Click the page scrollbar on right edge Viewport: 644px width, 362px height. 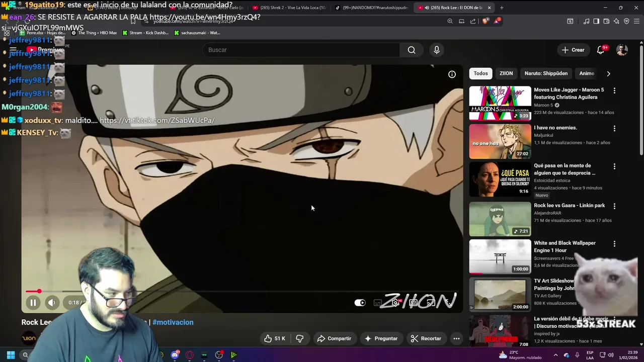641,101
